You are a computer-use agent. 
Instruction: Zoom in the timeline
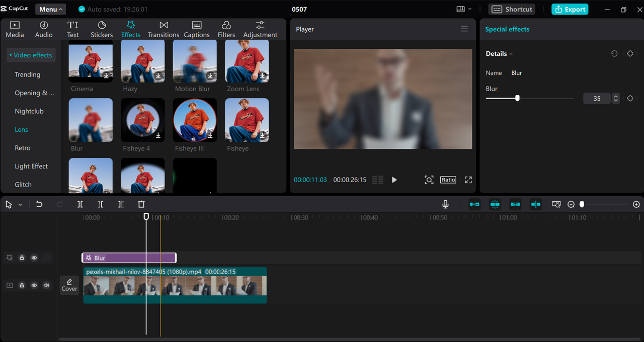636,205
